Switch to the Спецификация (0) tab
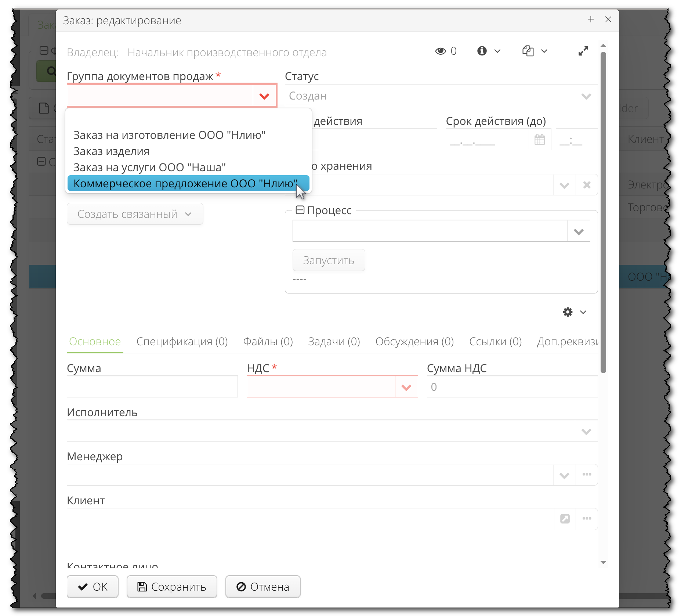681x616 pixels. pos(182,342)
